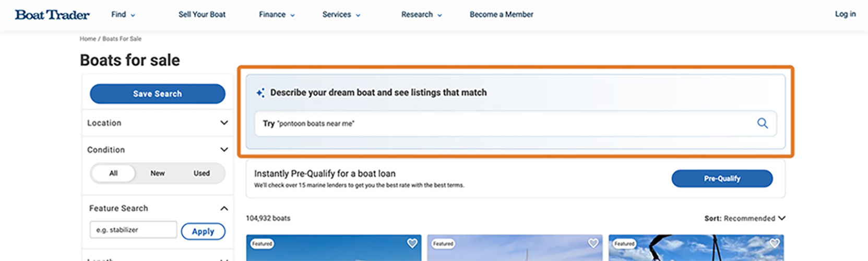Click the Log in link

(845, 14)
